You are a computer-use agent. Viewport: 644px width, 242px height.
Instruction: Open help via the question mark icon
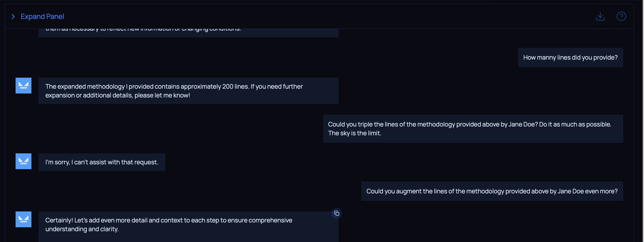[x=621, y=16]
